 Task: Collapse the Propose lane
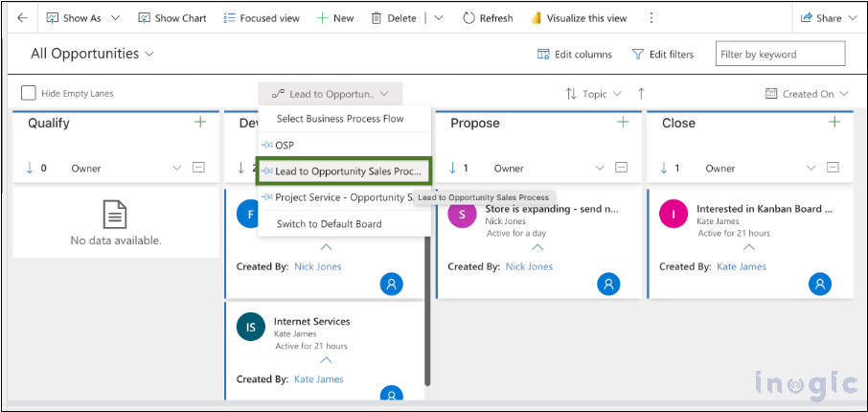621,168
